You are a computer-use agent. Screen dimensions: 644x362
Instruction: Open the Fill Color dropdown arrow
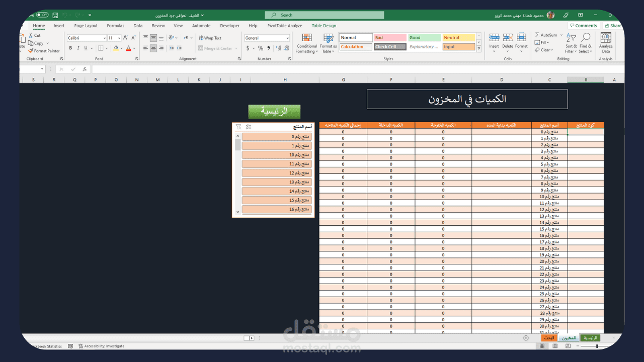point(121,48)
